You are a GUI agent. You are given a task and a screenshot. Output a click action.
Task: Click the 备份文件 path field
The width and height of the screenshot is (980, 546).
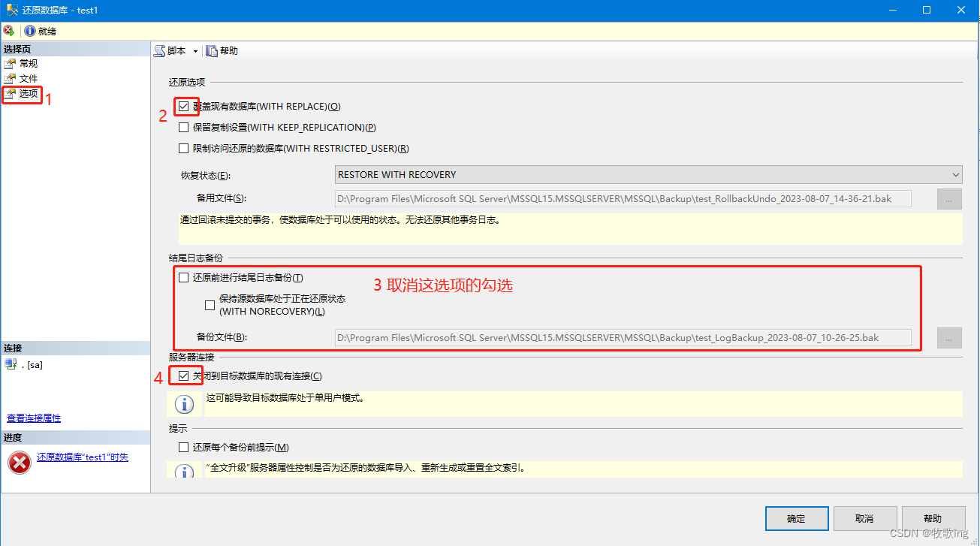(x=623, y=338)
